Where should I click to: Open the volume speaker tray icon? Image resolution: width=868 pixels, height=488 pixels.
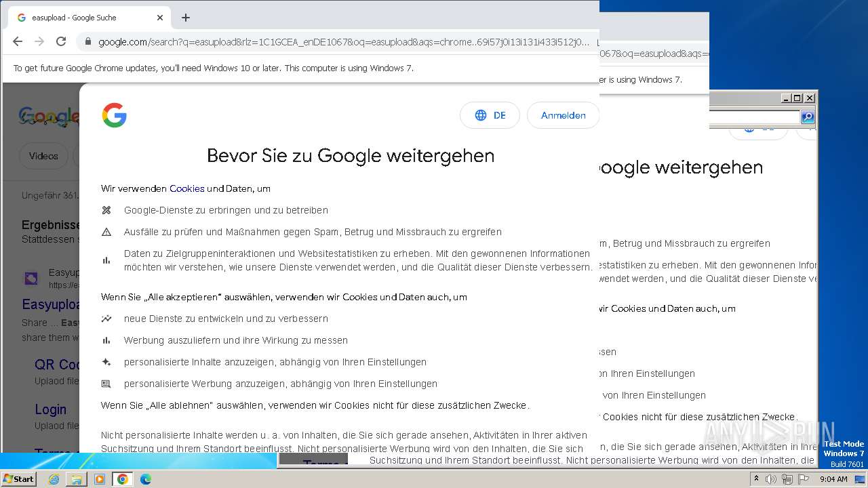tap(771, 479)
